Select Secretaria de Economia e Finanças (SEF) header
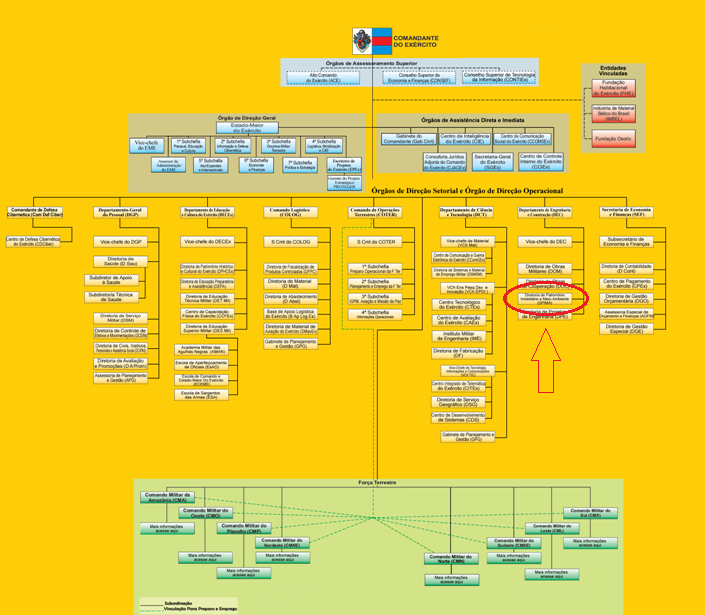This screenshot has height=615, width=705. click(x=627, y=212)
